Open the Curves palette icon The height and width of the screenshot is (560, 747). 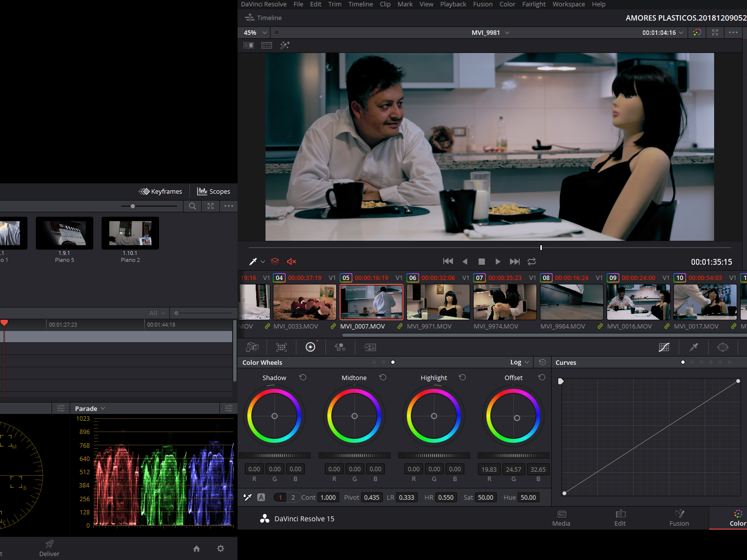664,347
